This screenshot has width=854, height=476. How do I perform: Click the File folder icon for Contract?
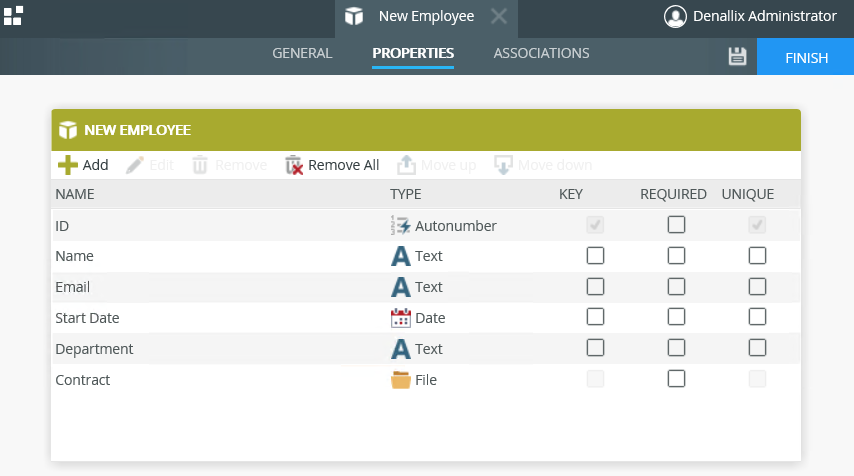tap(400, 380)
